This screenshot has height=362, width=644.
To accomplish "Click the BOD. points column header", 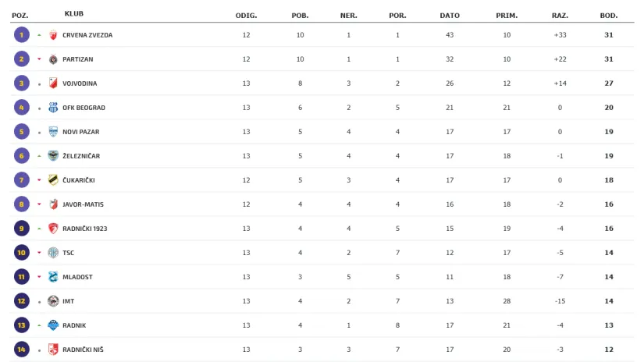I will coord(608,16).
